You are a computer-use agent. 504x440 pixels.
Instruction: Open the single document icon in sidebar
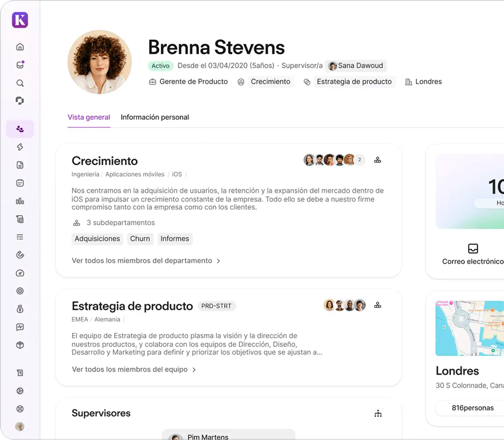click(20, 165)
